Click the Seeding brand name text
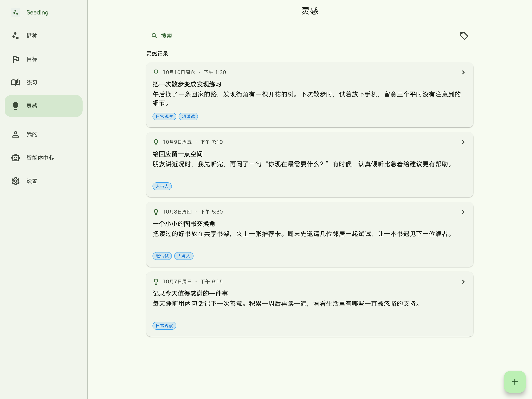532x399 pixels. (x=37, y=12)
